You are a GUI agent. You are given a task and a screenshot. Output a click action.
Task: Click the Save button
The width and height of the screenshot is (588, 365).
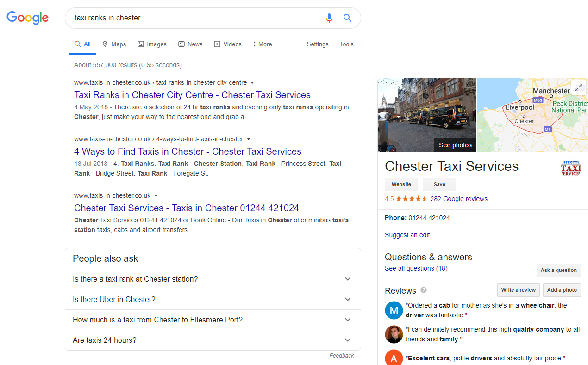point(439,184)
